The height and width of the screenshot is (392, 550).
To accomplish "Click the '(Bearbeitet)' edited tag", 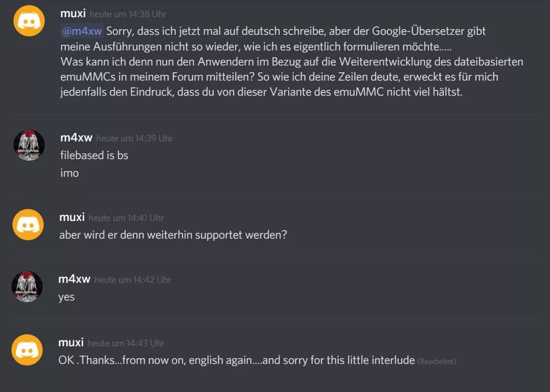I will [x=437, y=361].
